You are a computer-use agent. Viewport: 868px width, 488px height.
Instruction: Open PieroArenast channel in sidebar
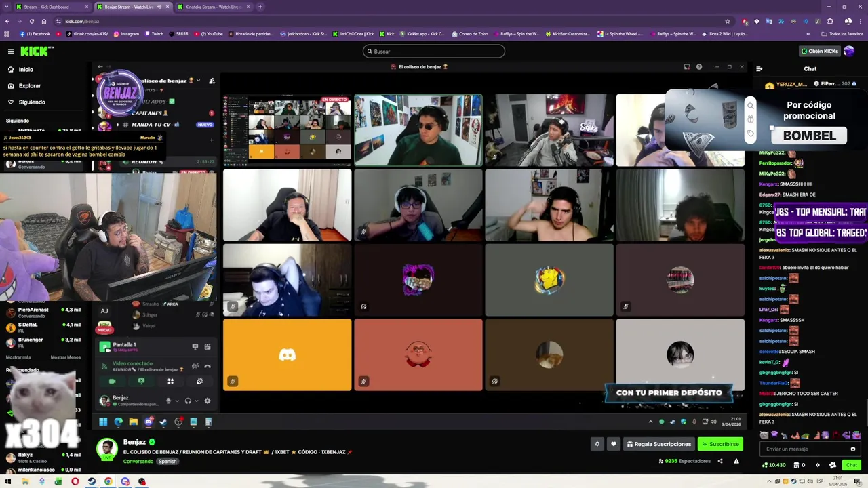42,312
